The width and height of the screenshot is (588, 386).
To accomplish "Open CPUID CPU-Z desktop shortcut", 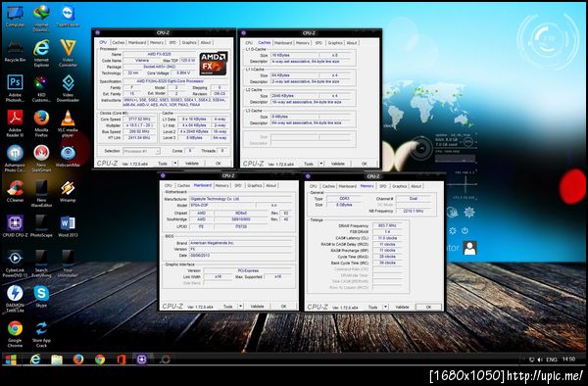I will (x=15, y=226).
